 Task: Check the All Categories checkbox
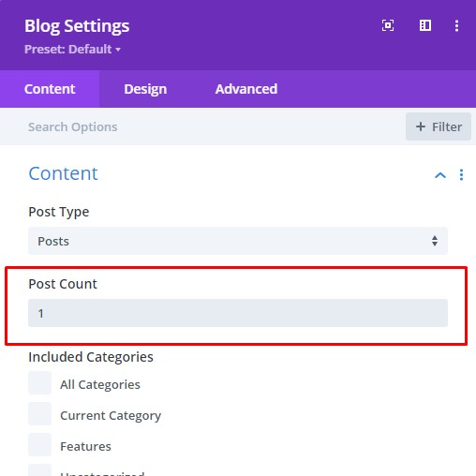click(39, 383)
